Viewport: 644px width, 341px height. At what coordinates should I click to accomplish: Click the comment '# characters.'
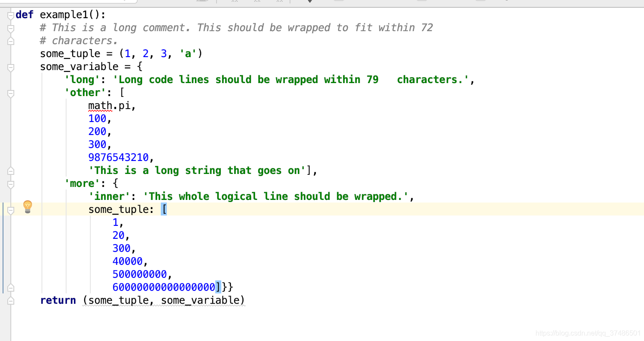click(x=79, y=41)
